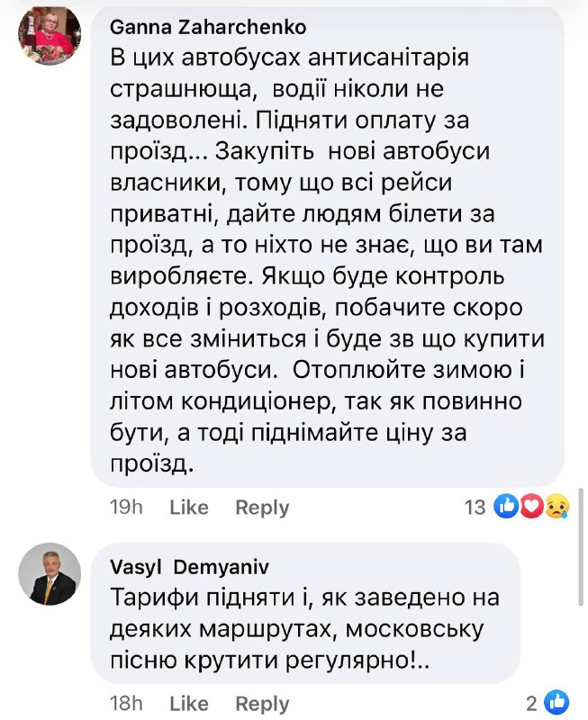
Task: Like Ganna Zaharchenko's comment
Action: [x=189, y=508]
